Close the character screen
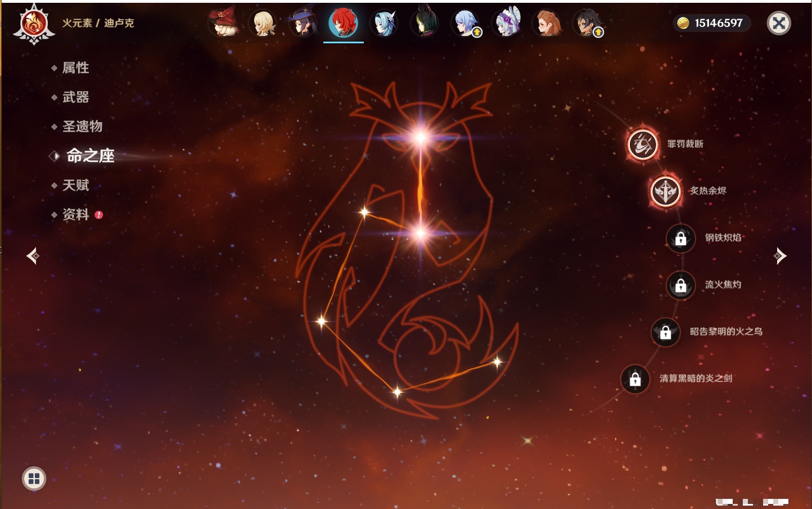This screenshot has width=812, height=509. coord(779,23)
